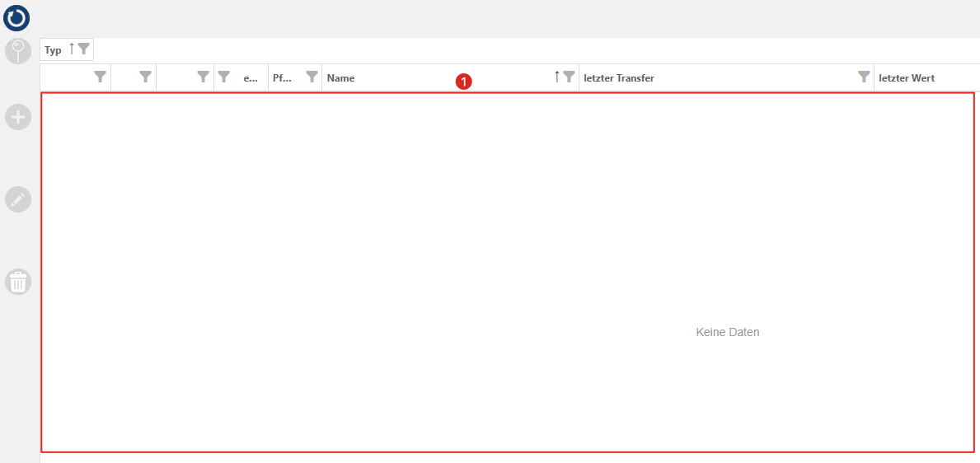Click the Typ grouping label

(53, 50)
